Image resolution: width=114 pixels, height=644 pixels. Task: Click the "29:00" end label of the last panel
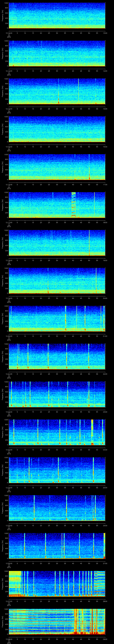[x=105, y=639]
